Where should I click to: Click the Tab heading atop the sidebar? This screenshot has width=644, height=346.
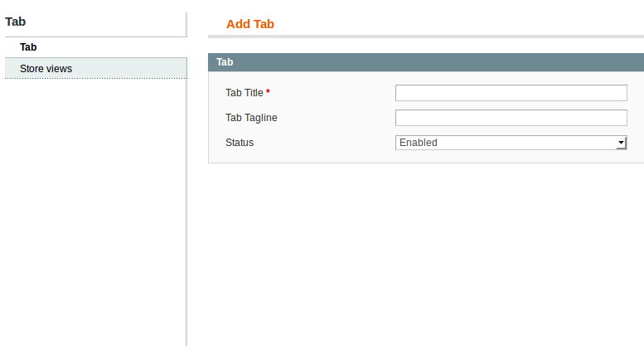[15, 22]
